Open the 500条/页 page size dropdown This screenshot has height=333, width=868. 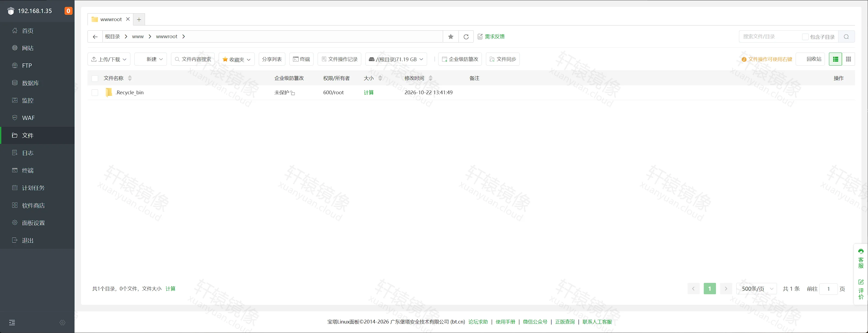point(757,289)
